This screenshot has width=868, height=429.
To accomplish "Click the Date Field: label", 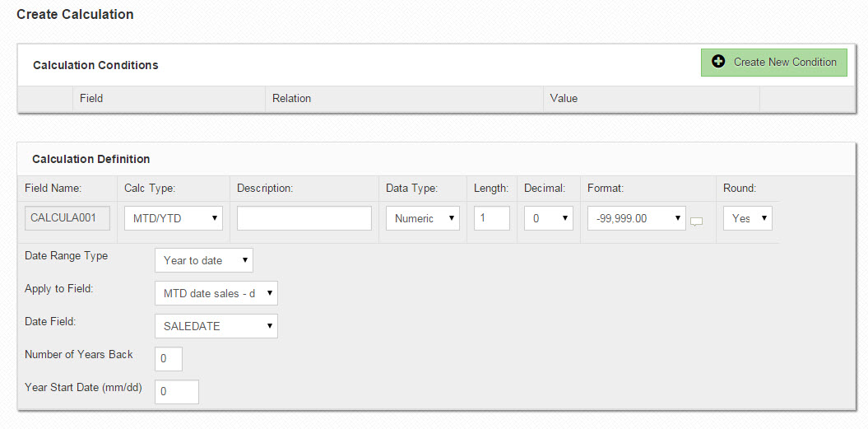I will tap(50, 321).
